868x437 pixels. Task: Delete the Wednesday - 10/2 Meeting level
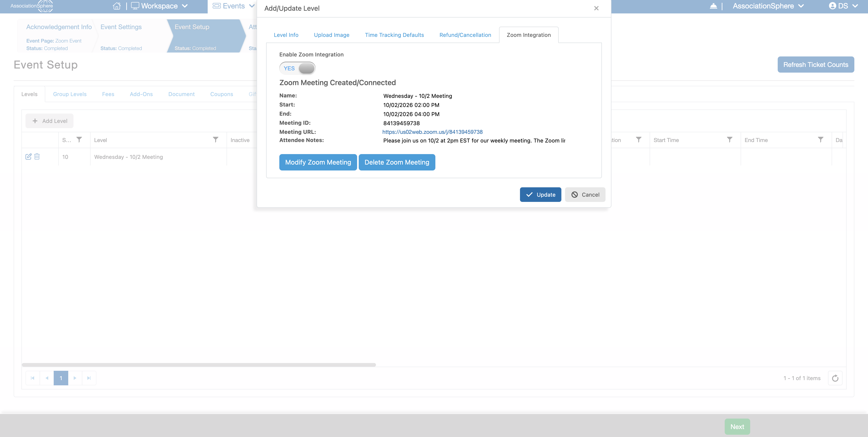(37, 156)
